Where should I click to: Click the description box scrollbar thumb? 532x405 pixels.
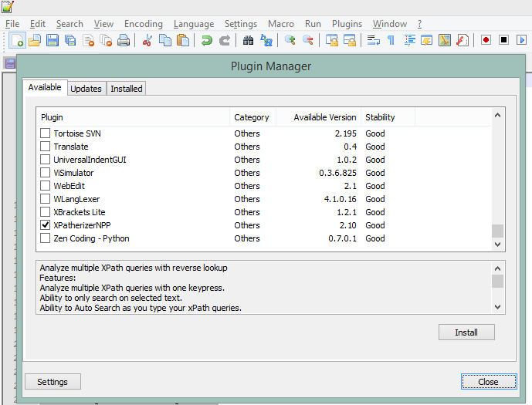click(x=498, y=281)
